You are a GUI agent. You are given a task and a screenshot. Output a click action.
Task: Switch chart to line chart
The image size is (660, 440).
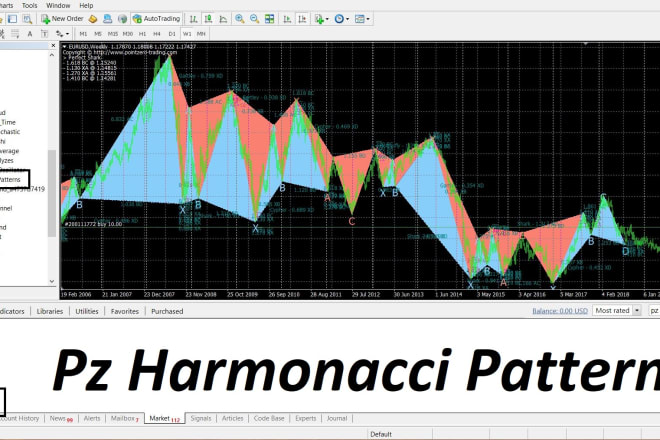pyautogui.click(x=223, y=19)
